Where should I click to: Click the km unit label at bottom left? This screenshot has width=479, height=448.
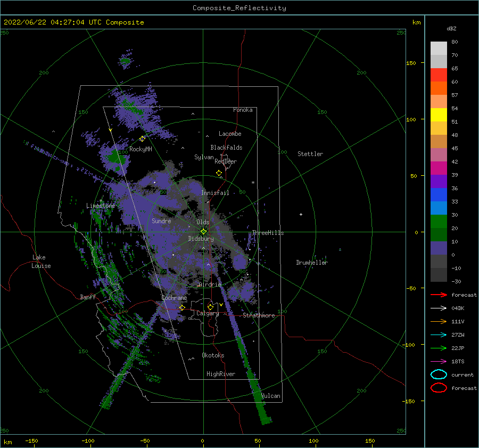[x=8, y=442]
